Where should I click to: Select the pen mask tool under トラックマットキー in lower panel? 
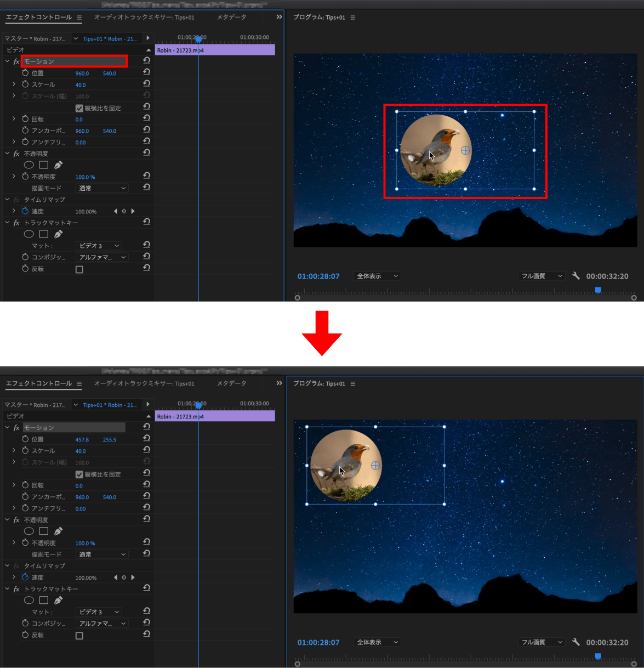pos(59,600)
